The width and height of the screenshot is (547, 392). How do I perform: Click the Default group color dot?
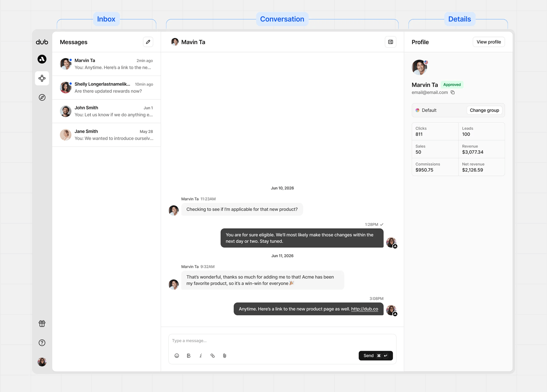click(x=417, y=110)
